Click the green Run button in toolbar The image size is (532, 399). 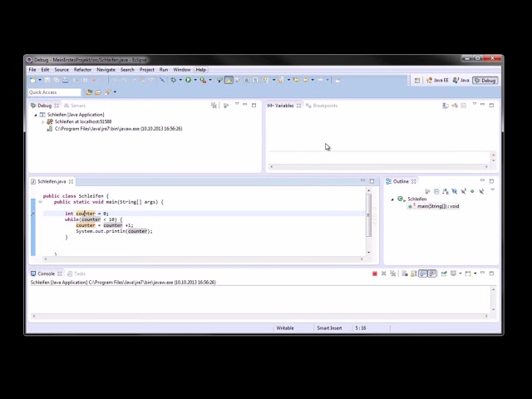click(x=188, y=80)
